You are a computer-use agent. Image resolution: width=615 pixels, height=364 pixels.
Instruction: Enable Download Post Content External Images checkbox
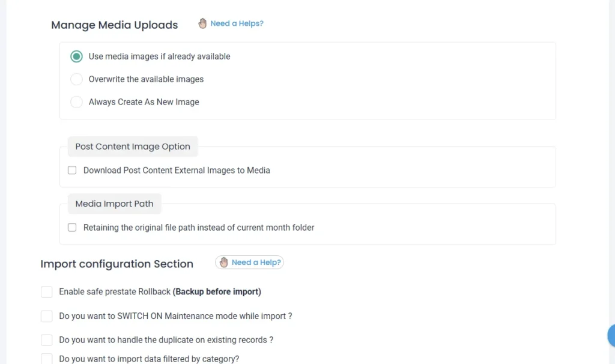(72, 171)
